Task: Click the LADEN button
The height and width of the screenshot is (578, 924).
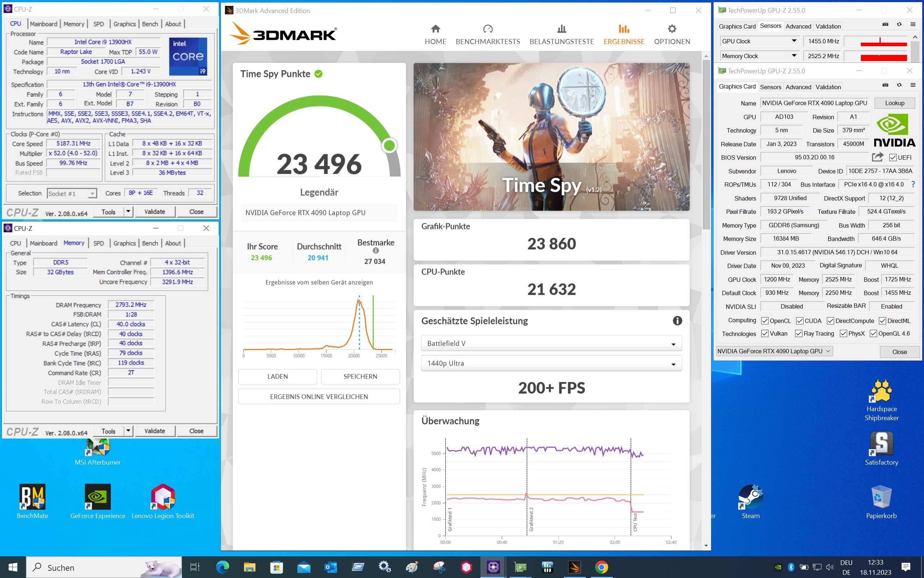Action: (278, 376)
